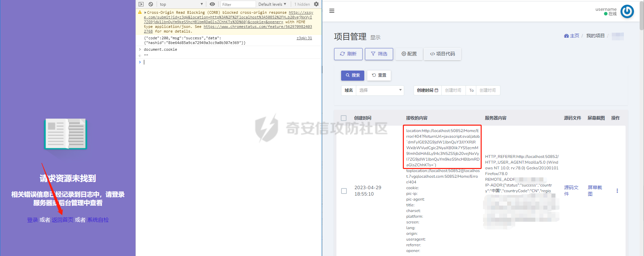Click the 服务器内容 column header
Image resolution: width=644 pixels, height=256 pixels.
point(495,118)
